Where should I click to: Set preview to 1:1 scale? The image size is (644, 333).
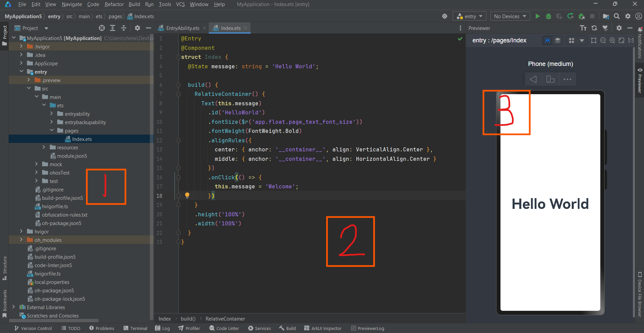click(631, 40)
